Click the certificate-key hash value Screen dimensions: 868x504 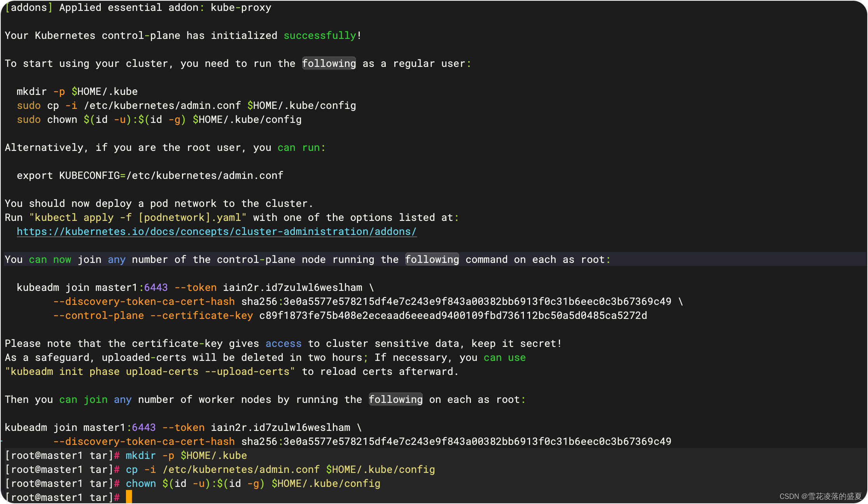pos(453,316)
